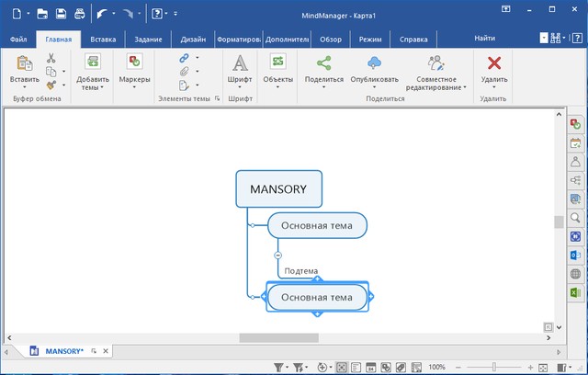The height and width of the screenshot is (375, 588).
Task: Open the search magnifier panel in right sidebar
Action: (x=576, y=218)
